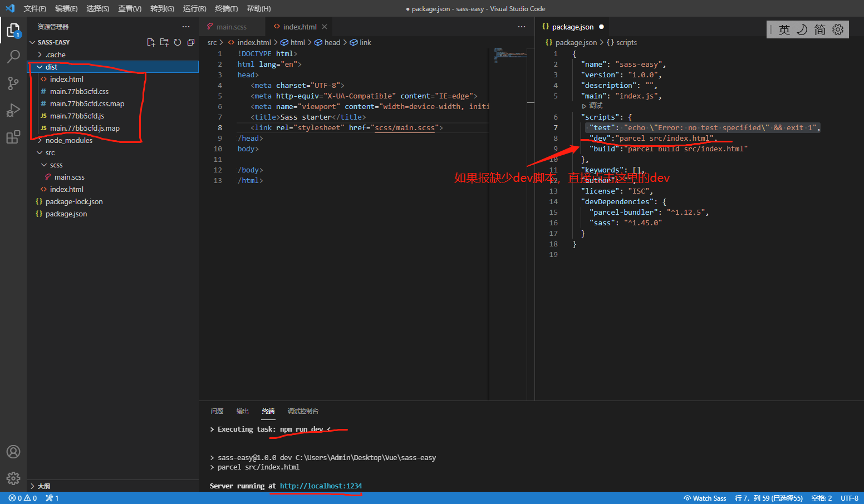Toggle the moon icon in IME bar
864x504 pixels.
click(x=802, y=29)
